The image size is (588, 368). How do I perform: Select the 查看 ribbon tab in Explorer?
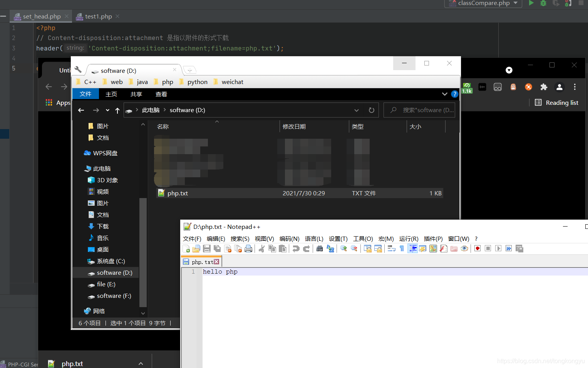161,94
